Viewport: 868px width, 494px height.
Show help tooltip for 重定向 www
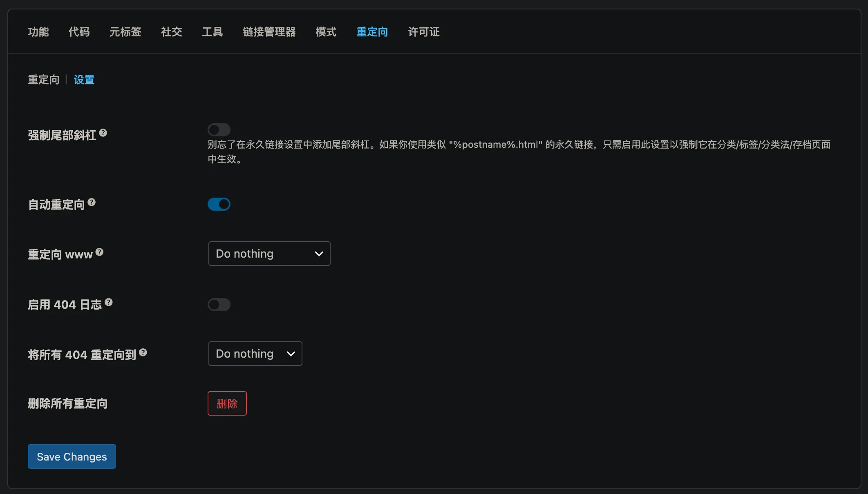pyautogui.click(x=99, y=252)
